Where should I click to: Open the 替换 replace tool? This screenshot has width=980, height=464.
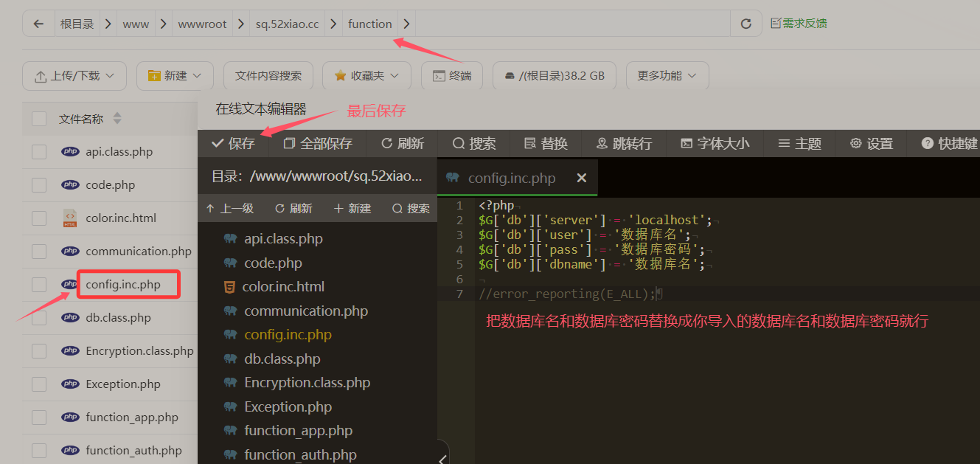pyautogui.click(x=546, y=144)
